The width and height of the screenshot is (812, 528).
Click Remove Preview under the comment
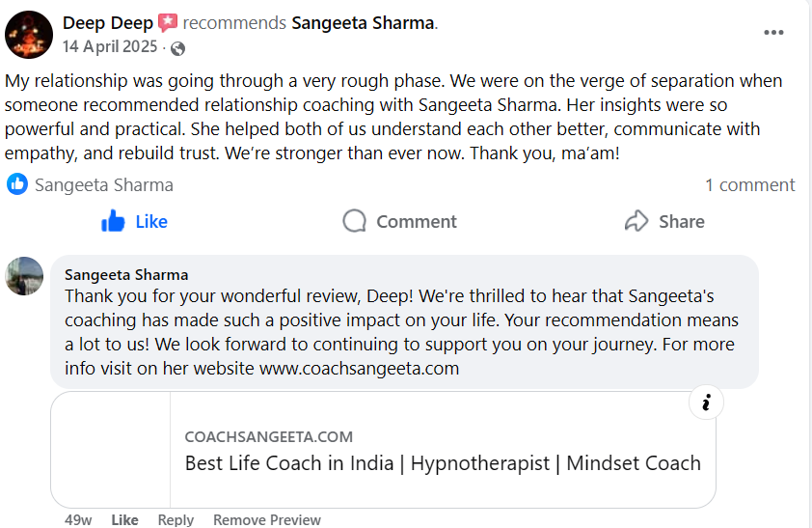[266, 519]
